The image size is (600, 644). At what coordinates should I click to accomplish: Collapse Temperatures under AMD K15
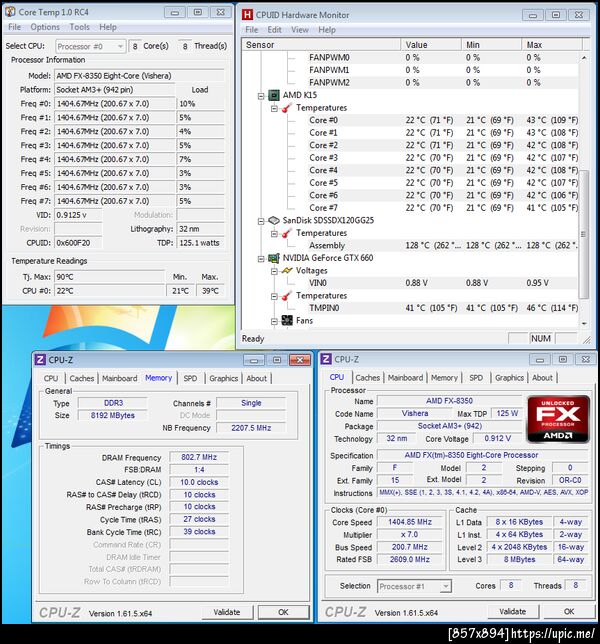click(x=274, y=108)
